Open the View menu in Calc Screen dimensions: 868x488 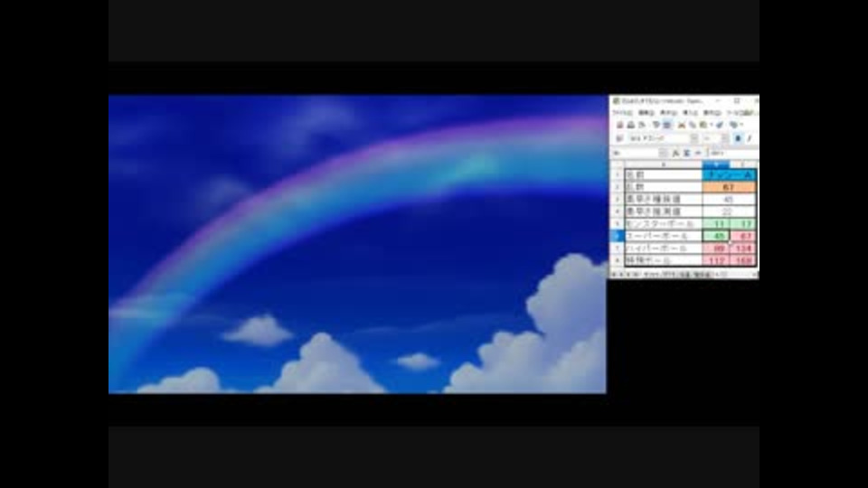[667, 113]
